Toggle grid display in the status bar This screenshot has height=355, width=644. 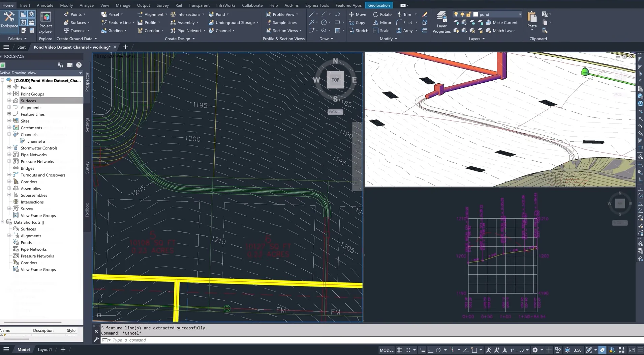[400, 350]
